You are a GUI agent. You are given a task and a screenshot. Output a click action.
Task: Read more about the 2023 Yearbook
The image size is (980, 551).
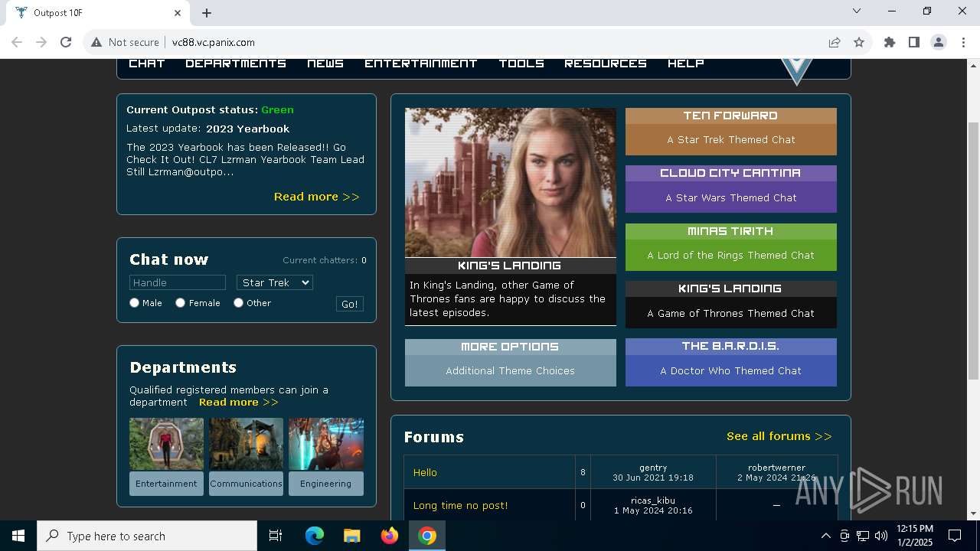316,197
